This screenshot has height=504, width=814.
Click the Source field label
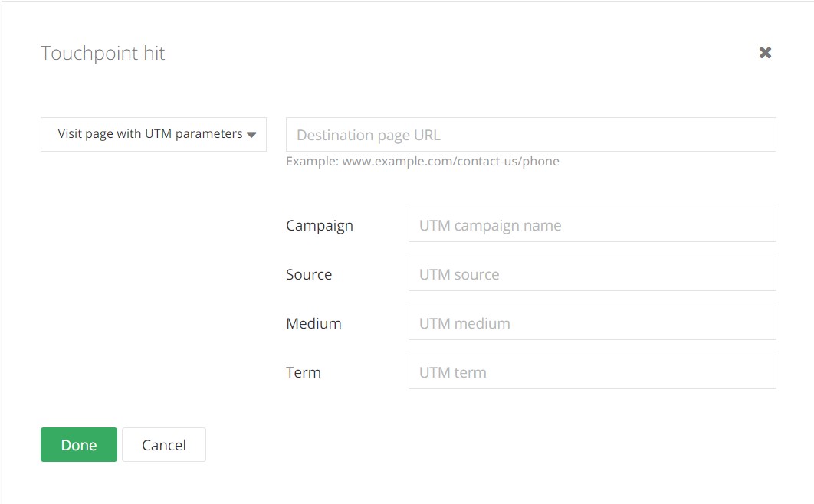309,274
